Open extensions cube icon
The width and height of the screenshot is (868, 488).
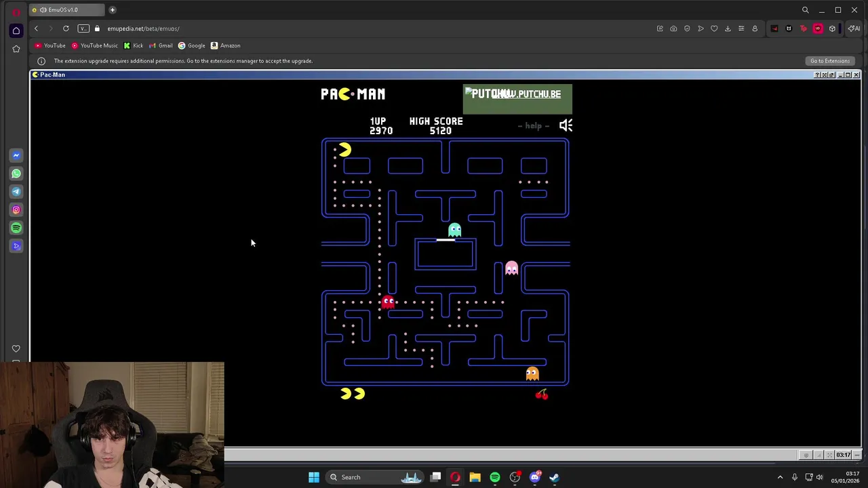coord(832,28)
